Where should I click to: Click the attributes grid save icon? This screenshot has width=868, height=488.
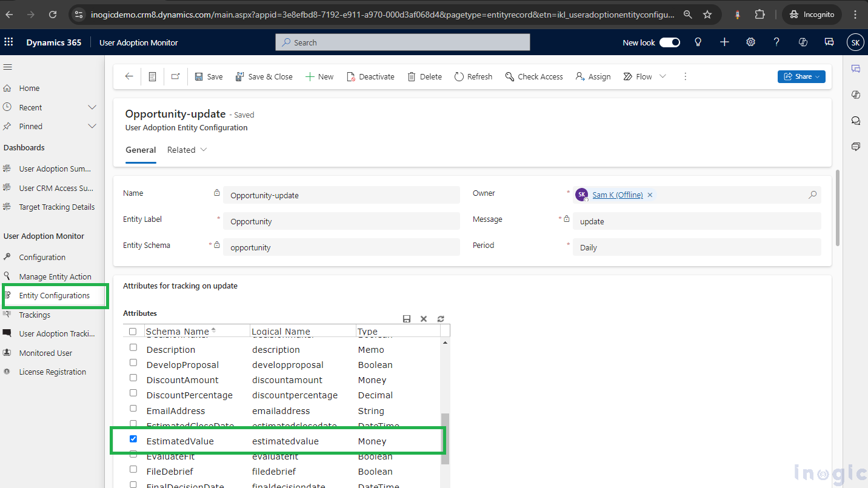407,319
